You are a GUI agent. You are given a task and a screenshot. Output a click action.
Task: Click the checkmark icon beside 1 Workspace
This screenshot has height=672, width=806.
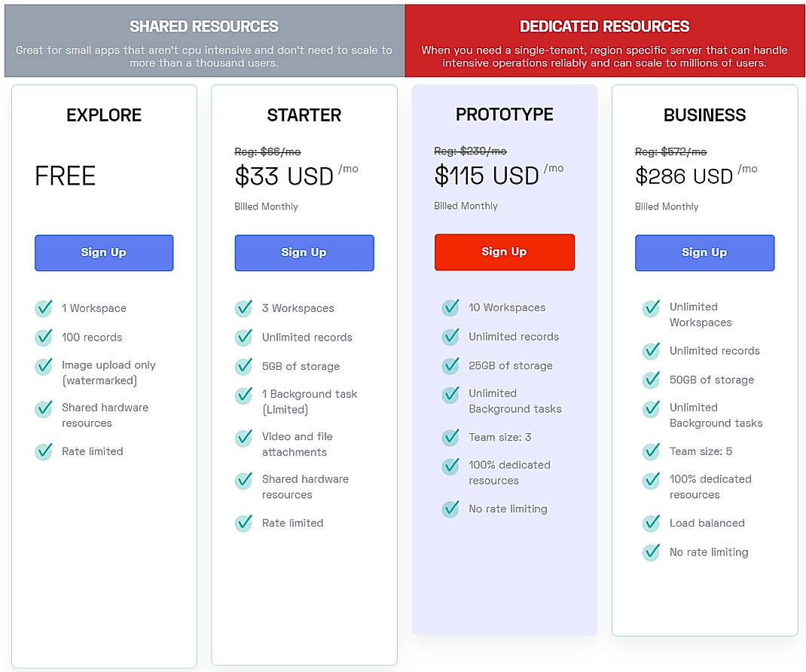[x=44, y=308]
